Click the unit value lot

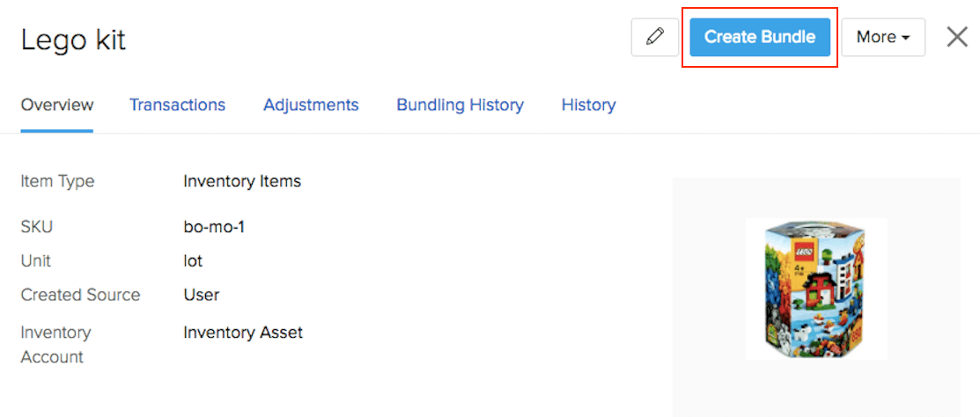click(193, 261)
